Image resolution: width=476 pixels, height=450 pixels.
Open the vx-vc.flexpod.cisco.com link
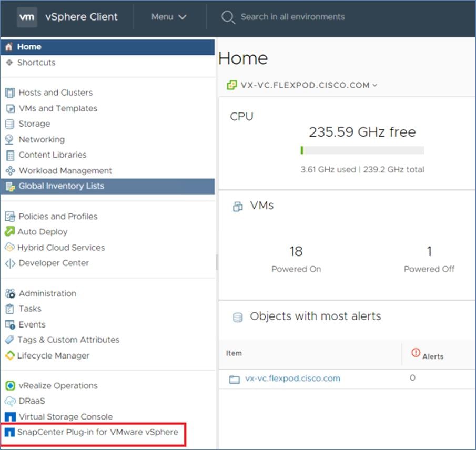point(292,379)
